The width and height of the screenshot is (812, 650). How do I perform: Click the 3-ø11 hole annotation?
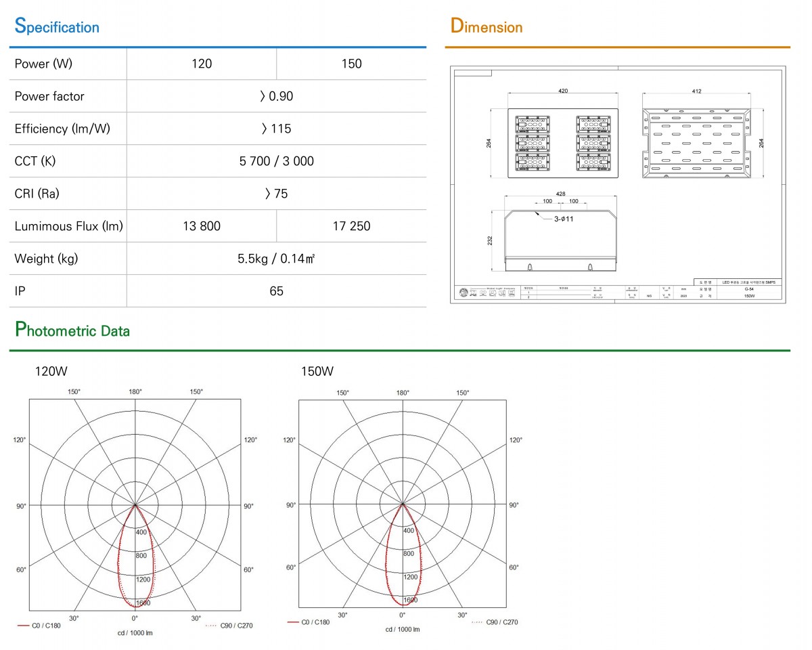562,218
